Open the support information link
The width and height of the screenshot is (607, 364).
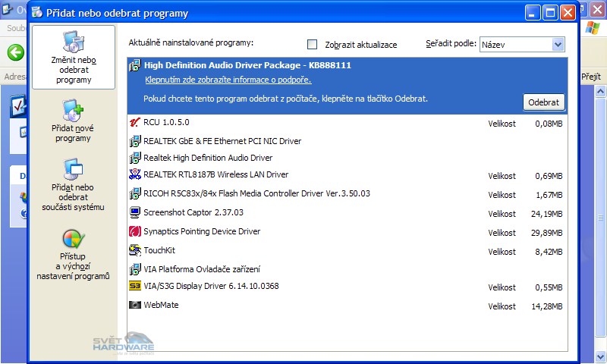pos(228,80)
